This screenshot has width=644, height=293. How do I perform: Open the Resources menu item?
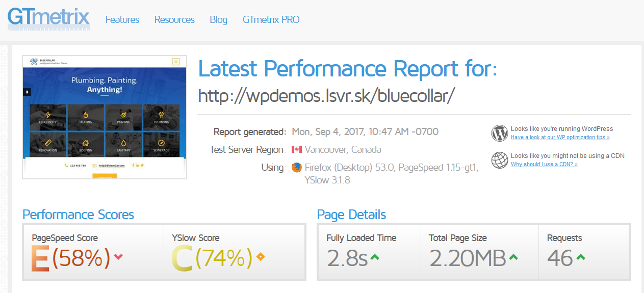point(174,20)
